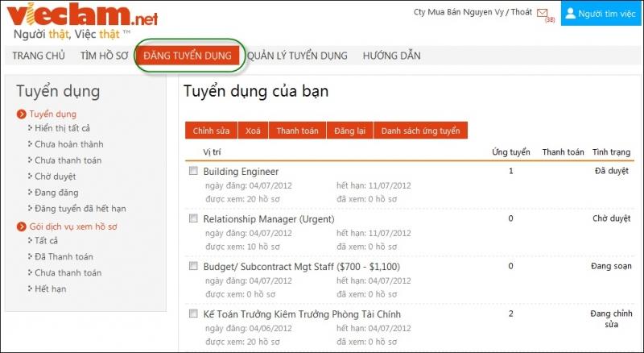
Task: Click the Xoá delete button
Action: pos(253,131)
